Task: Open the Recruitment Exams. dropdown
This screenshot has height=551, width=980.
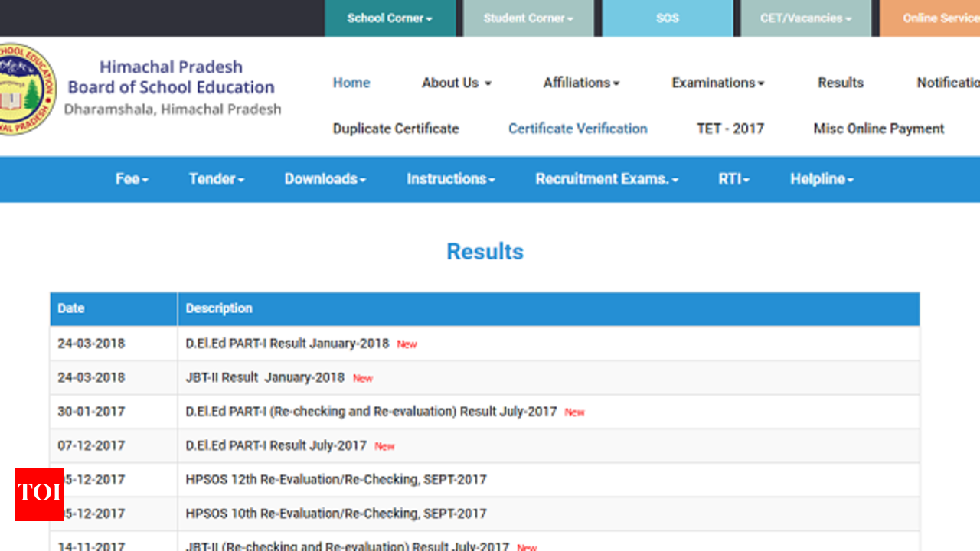Action: point(606,179)
